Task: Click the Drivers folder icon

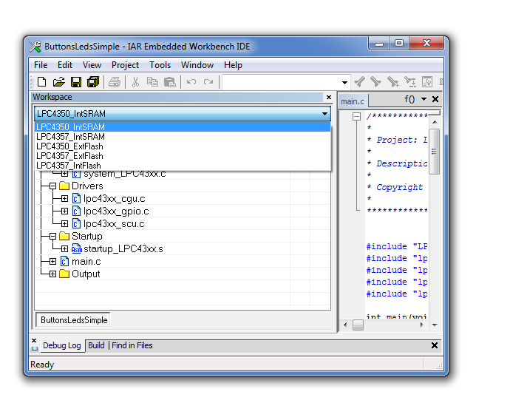Action: [64, 186]
